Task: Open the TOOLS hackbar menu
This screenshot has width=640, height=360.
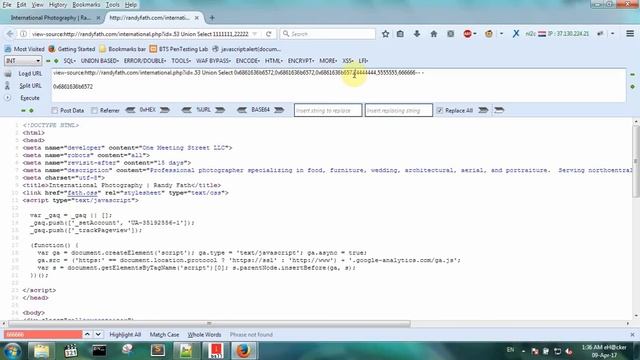Action: [x=181, y=61]
